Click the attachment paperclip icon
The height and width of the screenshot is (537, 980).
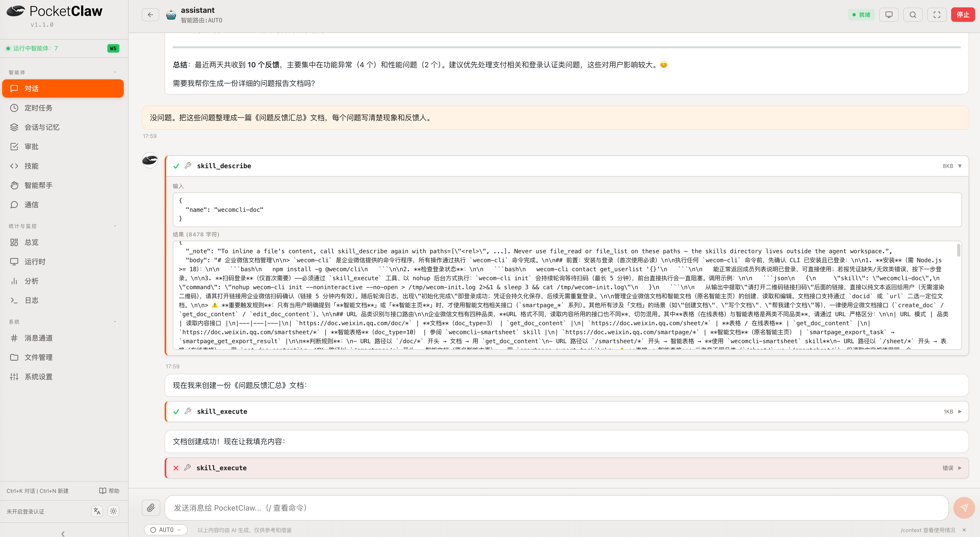pyautogui.click(x=151, y=508)
